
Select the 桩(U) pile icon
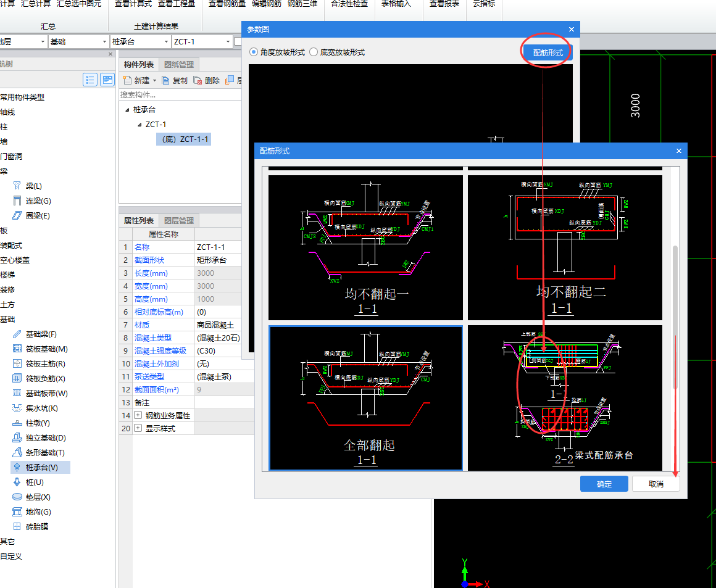coord(17,482)
